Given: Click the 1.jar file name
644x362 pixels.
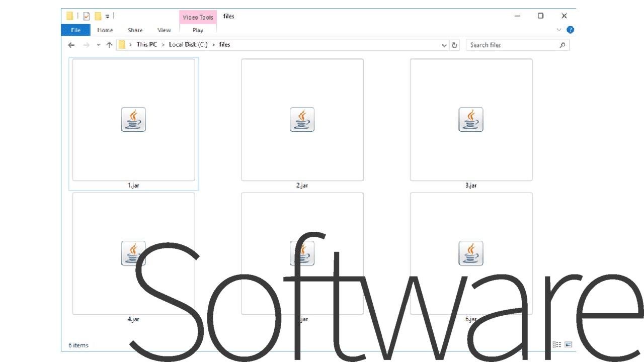Looking at the screenshot, I should [x=133, y=186].
